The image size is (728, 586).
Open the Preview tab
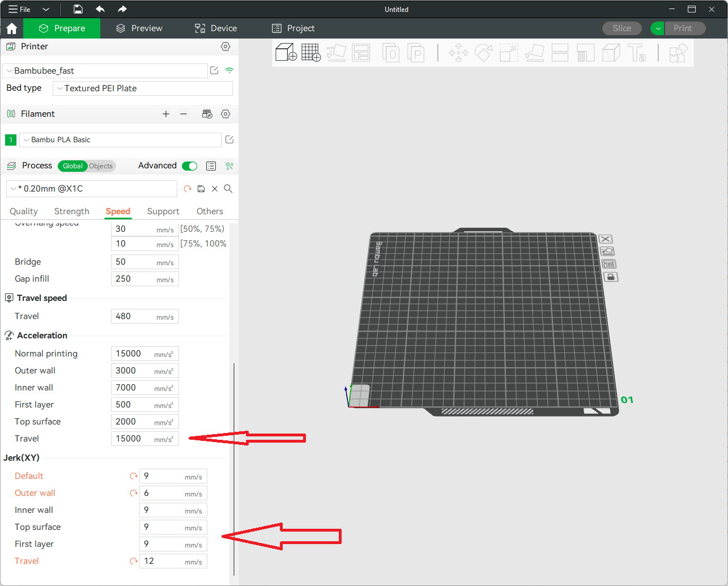(139, 28)
